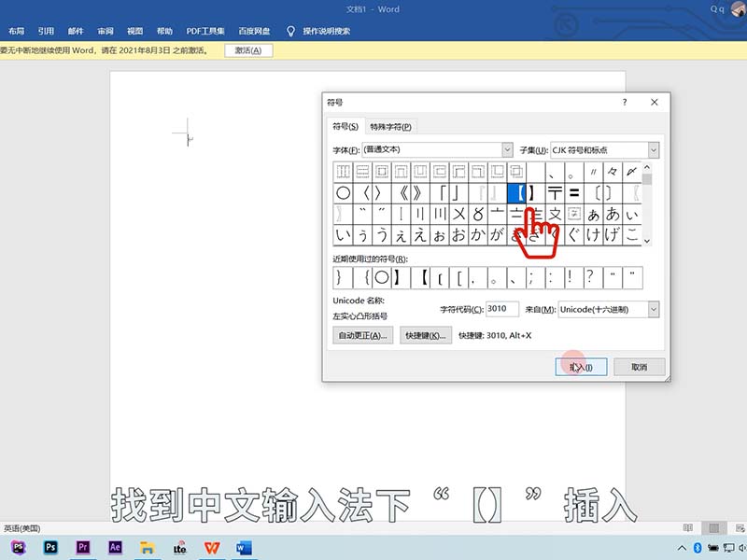Viewport: 747px width, 560px height.
Task: Expand the 字体(F) font dropdown
Action: point(507,150)
